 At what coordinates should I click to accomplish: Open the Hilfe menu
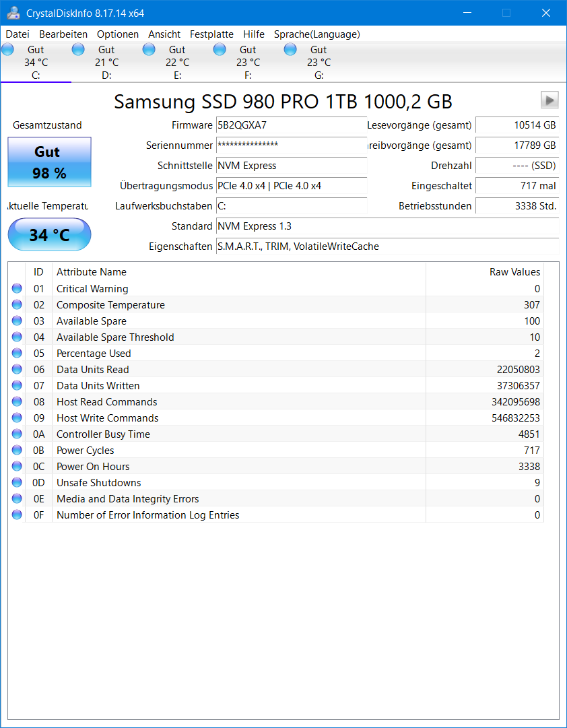tap(254, 34)
